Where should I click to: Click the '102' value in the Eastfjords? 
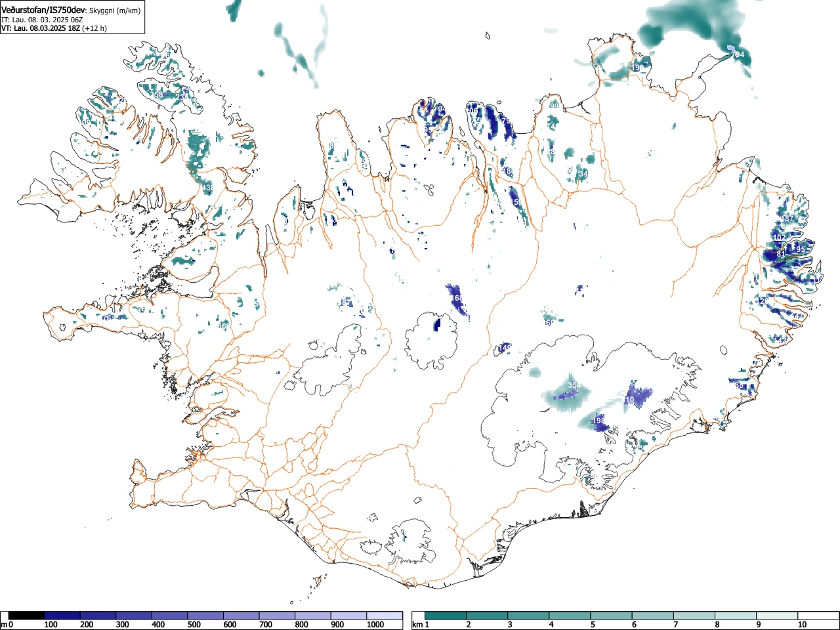click(780, 237)
